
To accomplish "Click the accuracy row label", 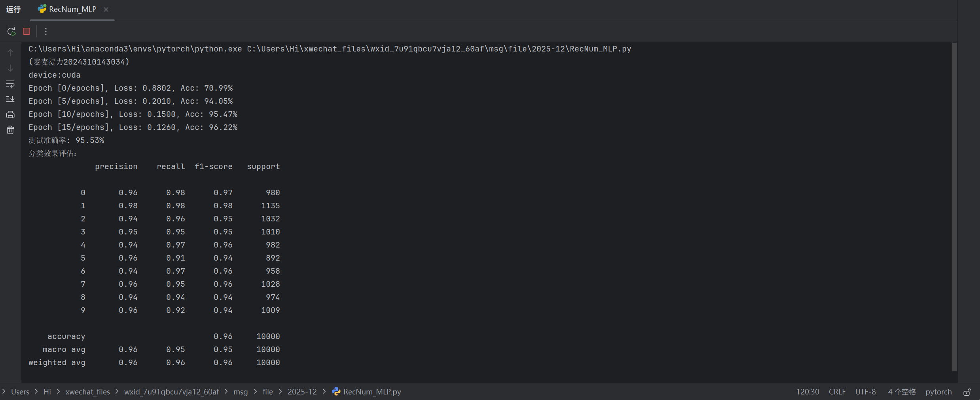I will pyautogui.click(x=66, y=337).
